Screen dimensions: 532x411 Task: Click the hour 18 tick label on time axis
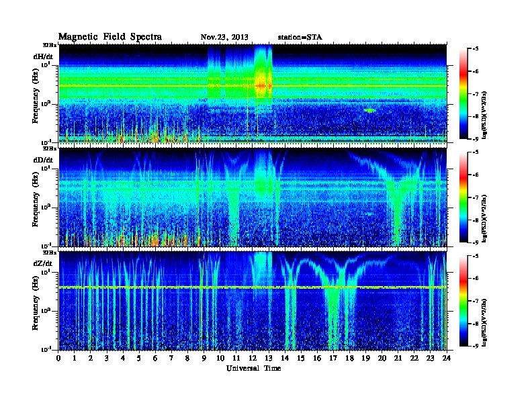coord(349,359)
